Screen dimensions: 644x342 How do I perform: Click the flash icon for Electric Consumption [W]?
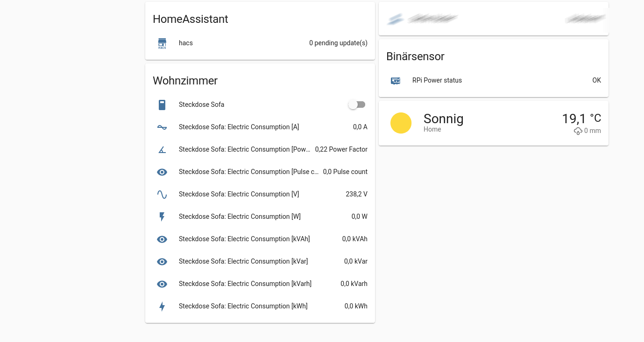pyautogui.click(x=162, y=216)
